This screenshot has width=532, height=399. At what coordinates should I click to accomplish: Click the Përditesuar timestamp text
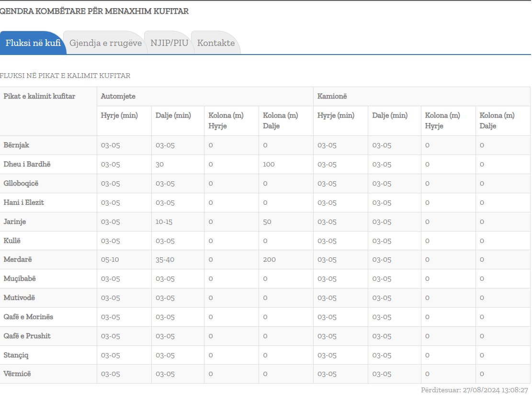(474, 390)
